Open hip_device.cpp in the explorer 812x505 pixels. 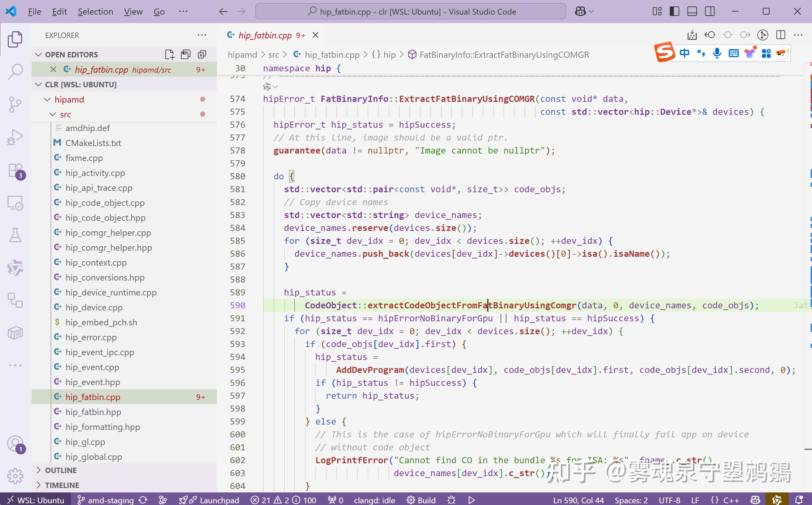(x=94, y=307)
